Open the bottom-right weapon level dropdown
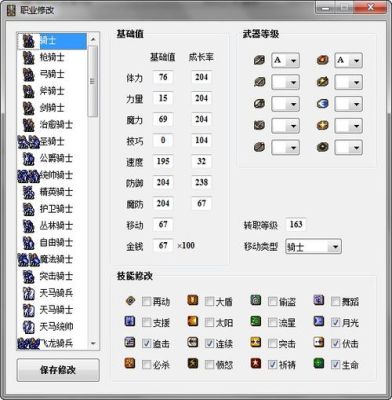Image resolution: width=392 pixels, height=400 pixels. (348, 147)
